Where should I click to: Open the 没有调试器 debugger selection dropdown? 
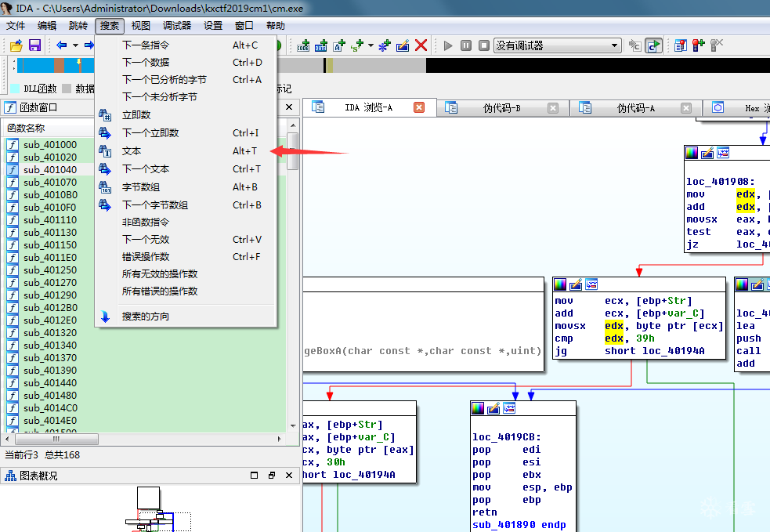coord(558,45)
